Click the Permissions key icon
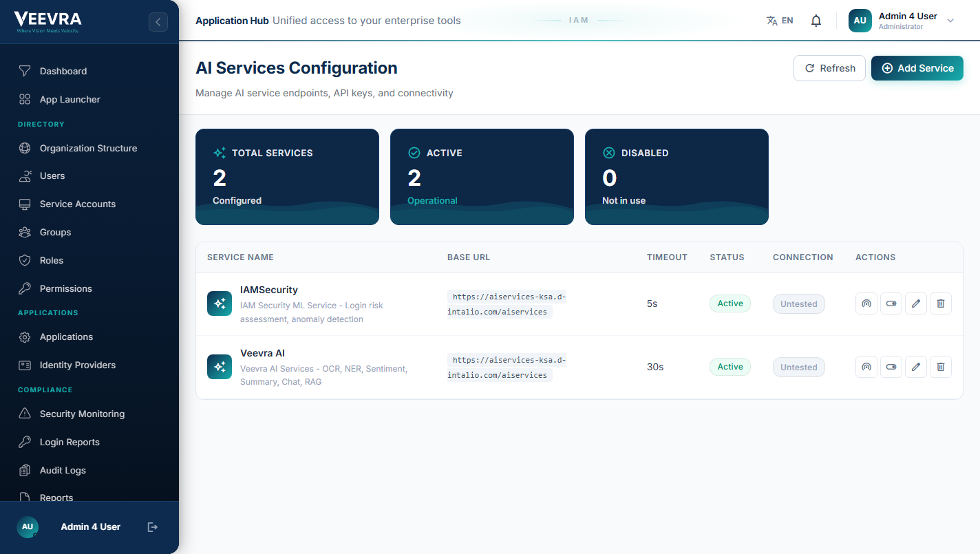Screen dimensions: 980x554 coord(25,289)
